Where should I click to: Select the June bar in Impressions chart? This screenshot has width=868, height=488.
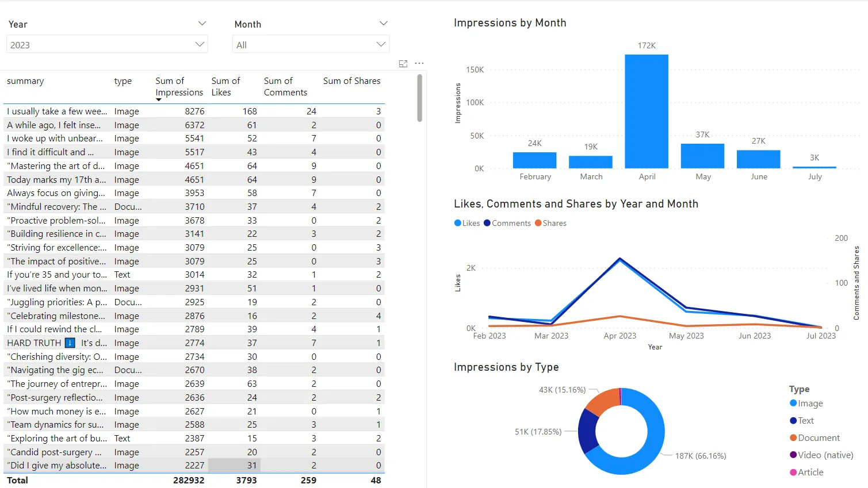click(758, 159)
